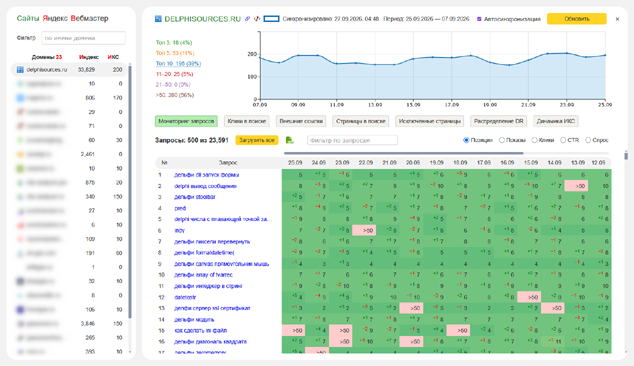The height and width of the screenshot is (366, 634).
Task: Open query 'дельфи dll запуск формы'
Action: 206,175
